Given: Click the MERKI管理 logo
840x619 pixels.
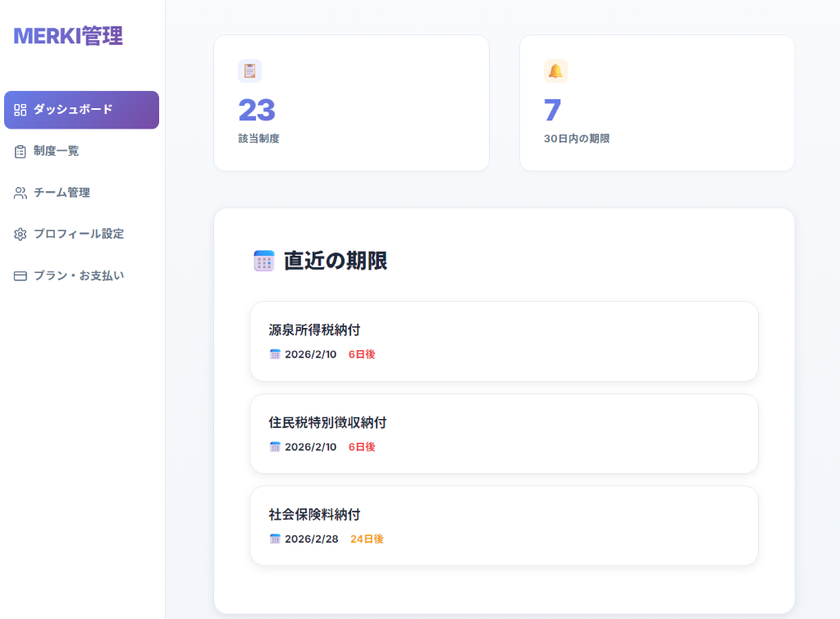Looking at the screenshot, I should pyautogui.click(x=68, y=36).
